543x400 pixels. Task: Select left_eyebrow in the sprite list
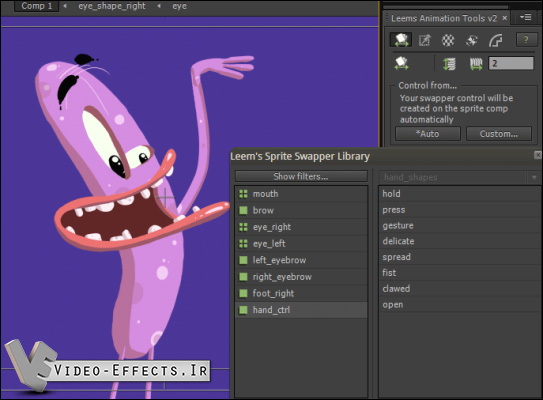point(301,260)
